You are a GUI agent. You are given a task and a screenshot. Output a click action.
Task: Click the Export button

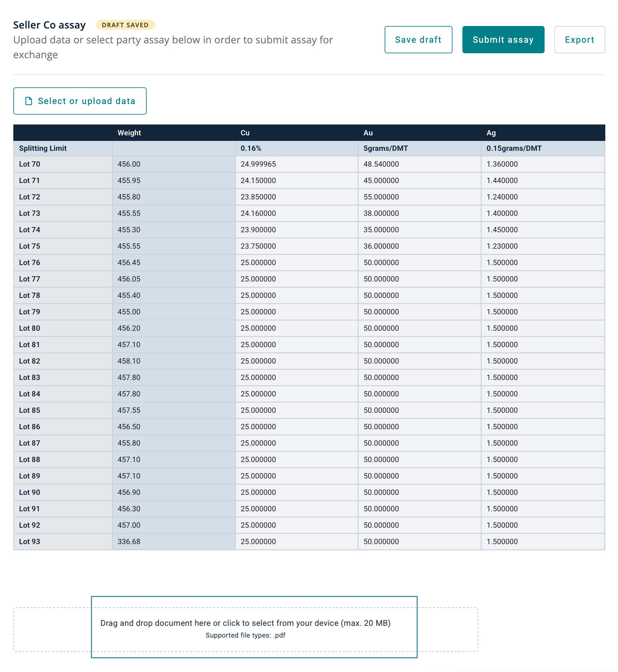tap(579, 40)
